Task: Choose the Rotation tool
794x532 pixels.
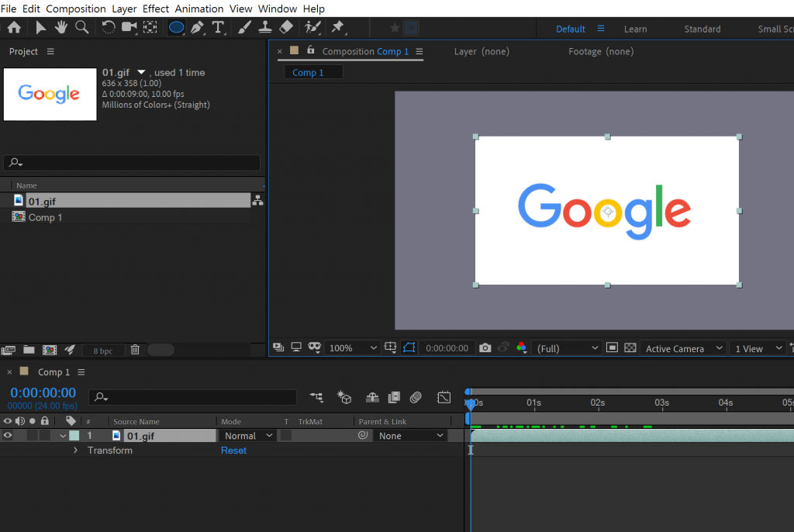Action: 109,28
